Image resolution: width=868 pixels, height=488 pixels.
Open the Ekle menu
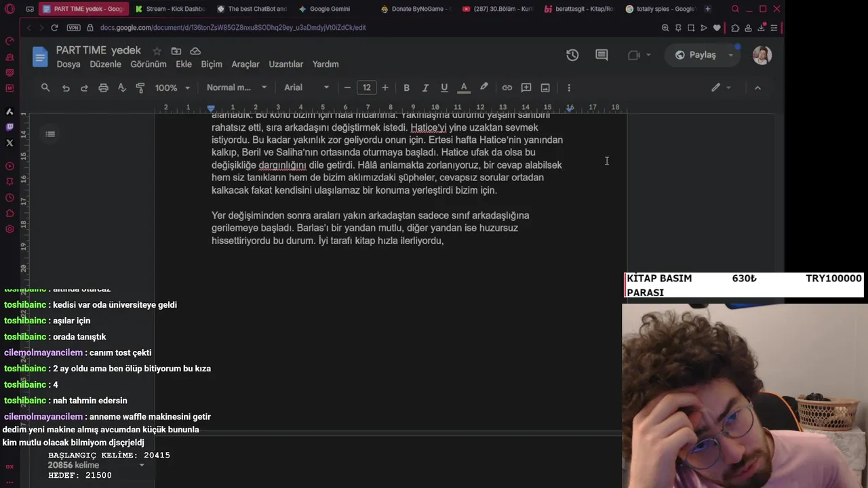coord(184,64)
